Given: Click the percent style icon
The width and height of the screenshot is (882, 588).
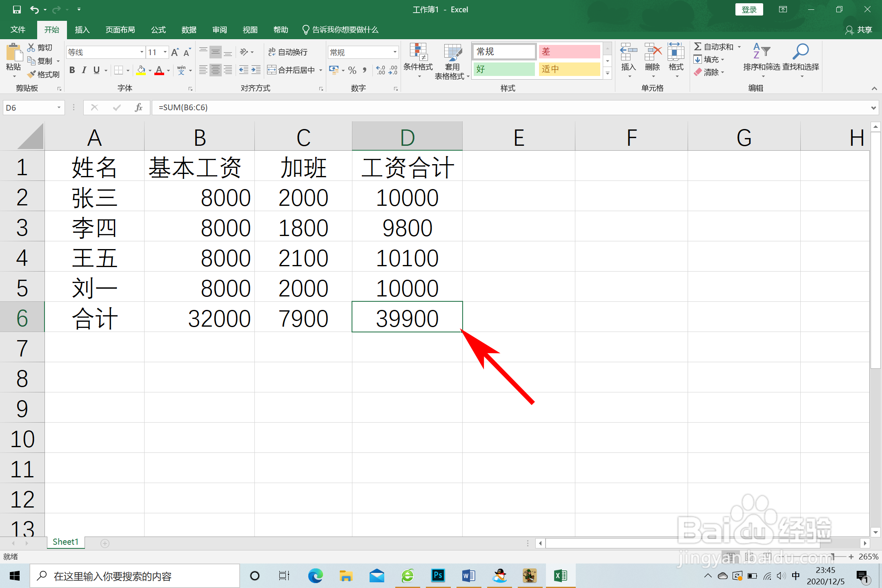Looking at the screenshot, I should (352, 70).
